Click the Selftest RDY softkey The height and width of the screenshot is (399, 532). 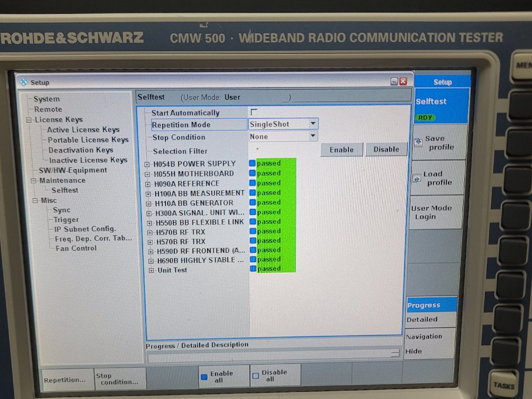click(441, 106)
